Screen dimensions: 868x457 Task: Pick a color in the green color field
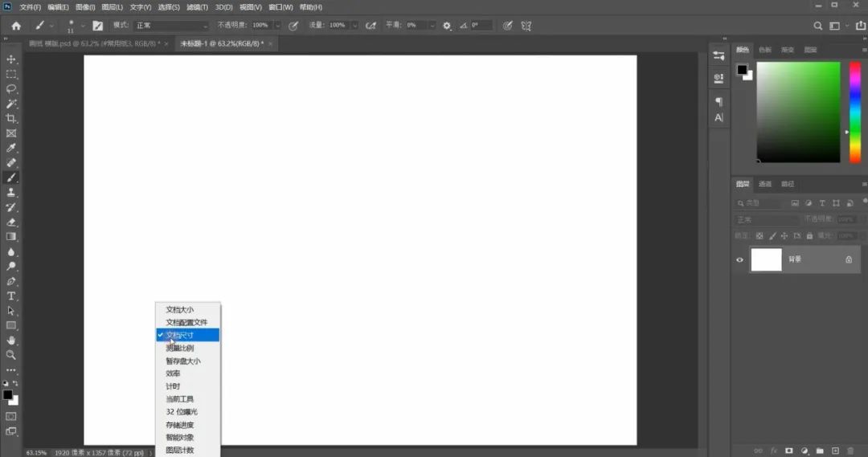[798, 112]
